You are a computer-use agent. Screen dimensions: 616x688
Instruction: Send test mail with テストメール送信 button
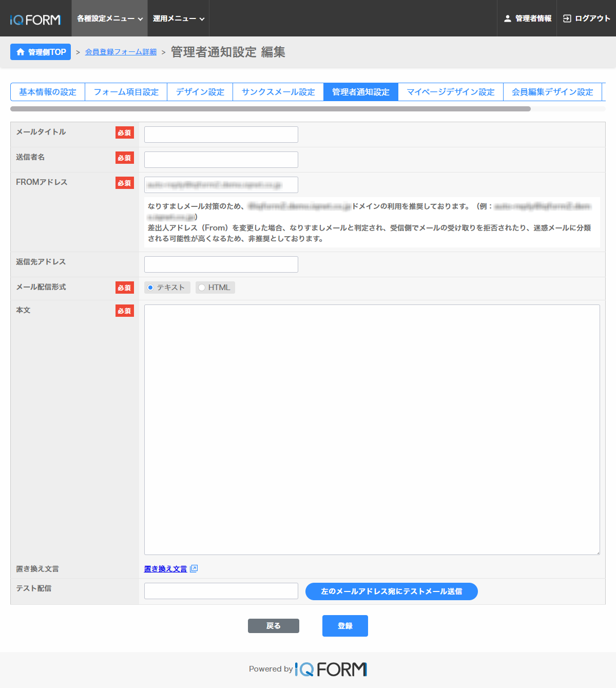(x=391, y=591)
